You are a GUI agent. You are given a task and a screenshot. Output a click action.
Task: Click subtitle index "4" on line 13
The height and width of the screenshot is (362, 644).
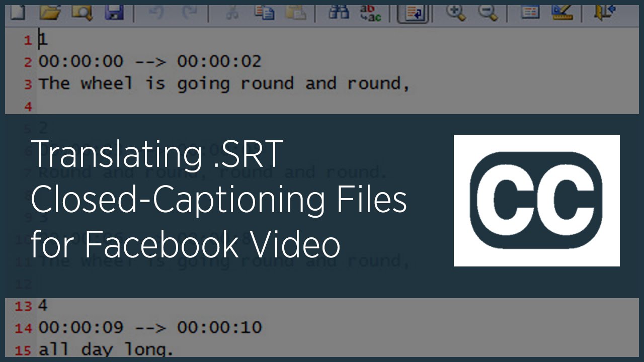click(43, 305)
